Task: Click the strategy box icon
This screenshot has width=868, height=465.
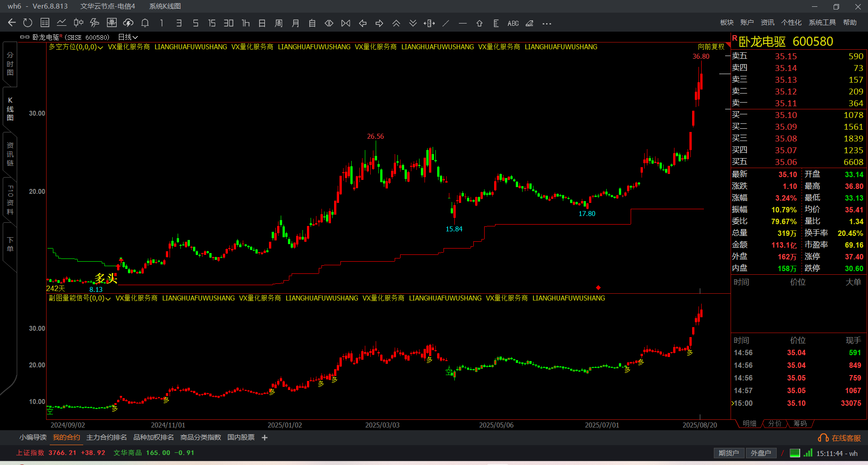Action: tap(112, 23)
